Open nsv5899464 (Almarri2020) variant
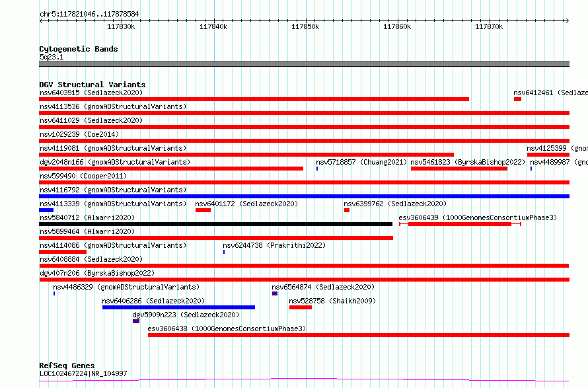Screen dimensions: 588x388 (87, 231)
